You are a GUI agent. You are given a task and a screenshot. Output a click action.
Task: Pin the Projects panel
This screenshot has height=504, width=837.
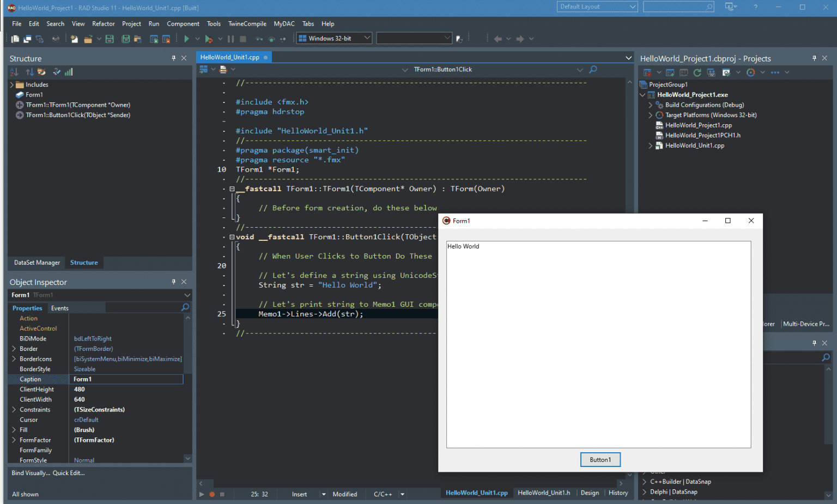coord(815,58)
